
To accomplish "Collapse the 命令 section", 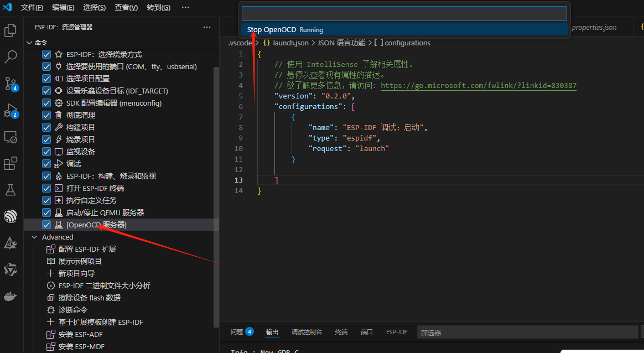I will pos(29,43).
